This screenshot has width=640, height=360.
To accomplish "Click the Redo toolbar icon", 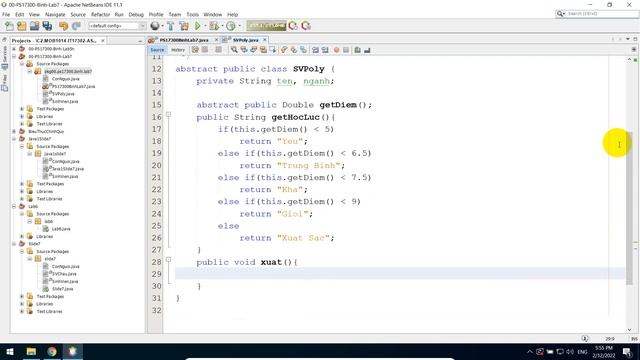I will (x=76, y=26).
